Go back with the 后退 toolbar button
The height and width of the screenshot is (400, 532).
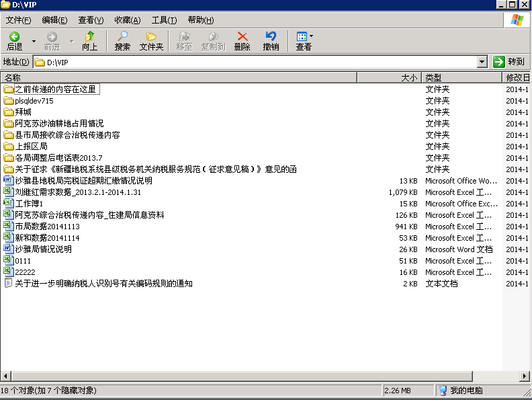click(x=15, y=41)
